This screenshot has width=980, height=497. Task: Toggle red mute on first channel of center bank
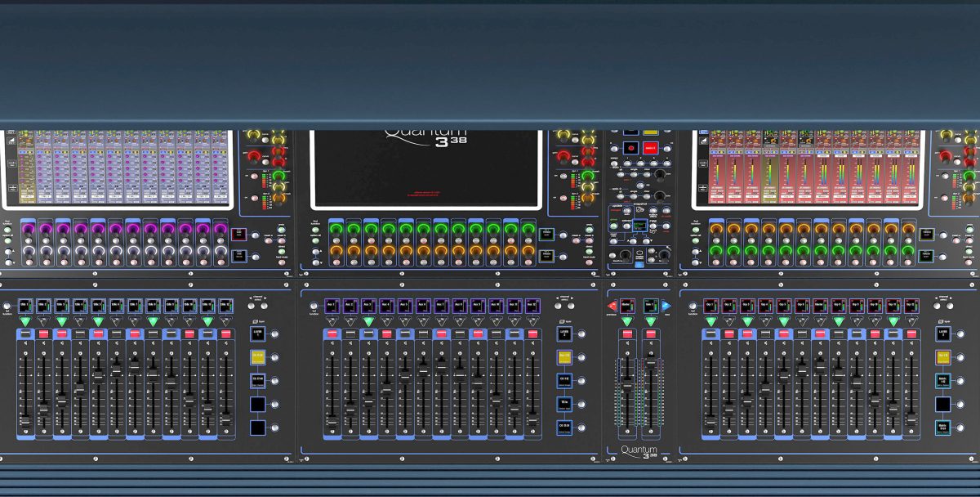click(332, 334)
